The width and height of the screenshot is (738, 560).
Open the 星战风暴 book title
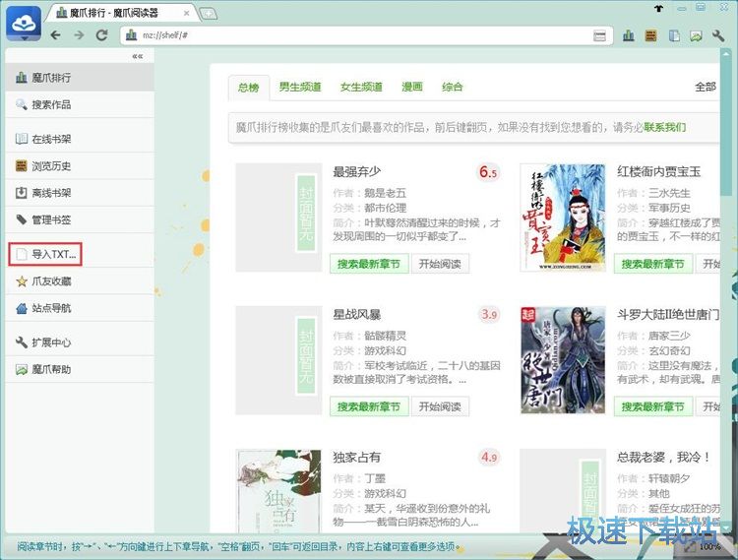(x=357, y=314)
